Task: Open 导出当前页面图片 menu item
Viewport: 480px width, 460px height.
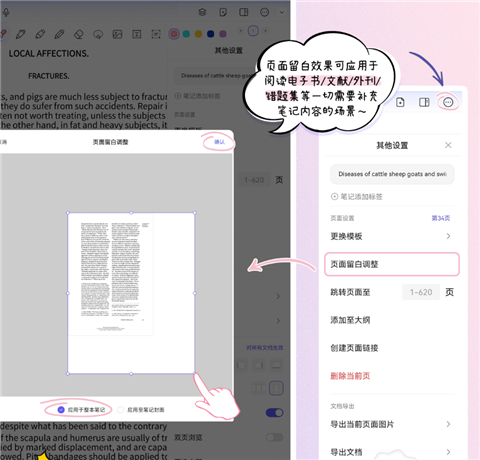Action: [392, 424]
